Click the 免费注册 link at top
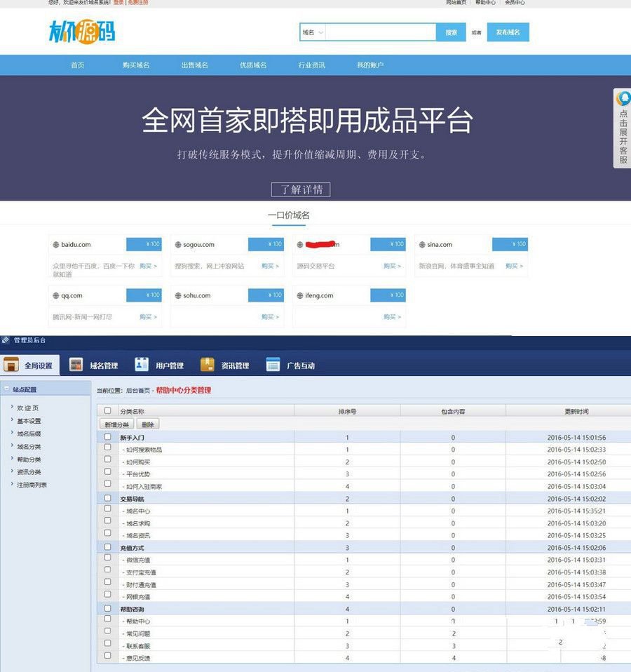The height and width of the screenshot is (672, 631). [x=137, y=3]
